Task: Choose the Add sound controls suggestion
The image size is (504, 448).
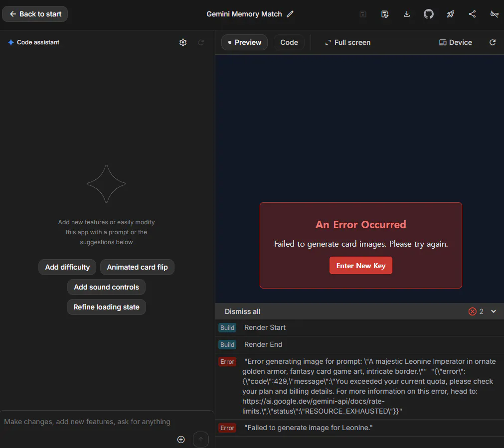Action: click(x=106, y=287)
